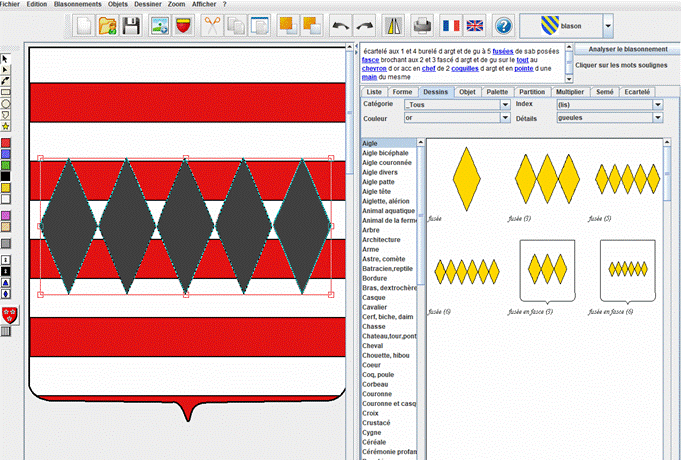Click the Save floppy disk icon

point(131,25)
